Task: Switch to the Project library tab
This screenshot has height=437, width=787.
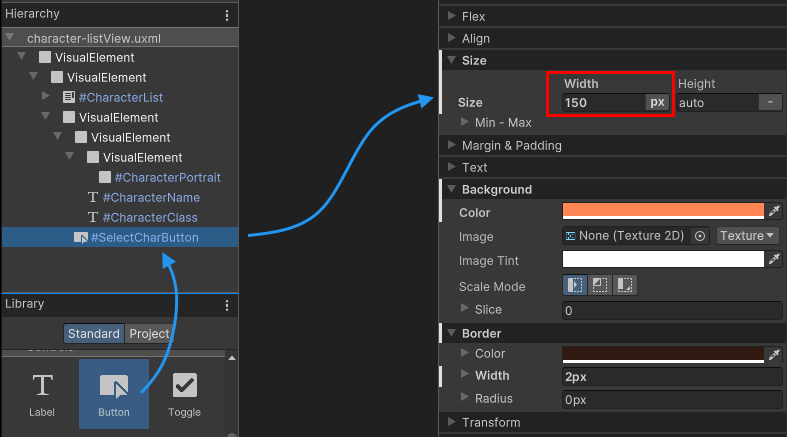Action: point(148,334)
